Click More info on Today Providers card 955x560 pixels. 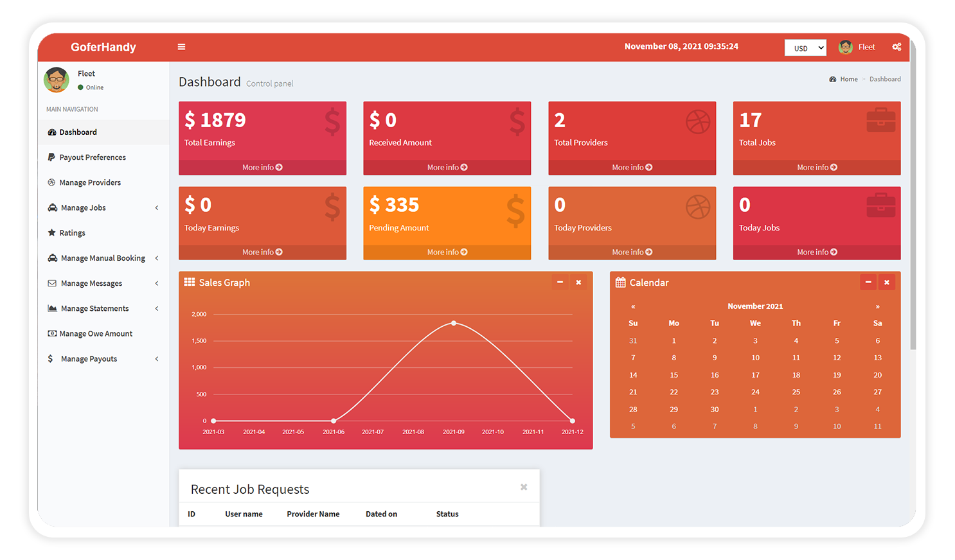(632, 252)
